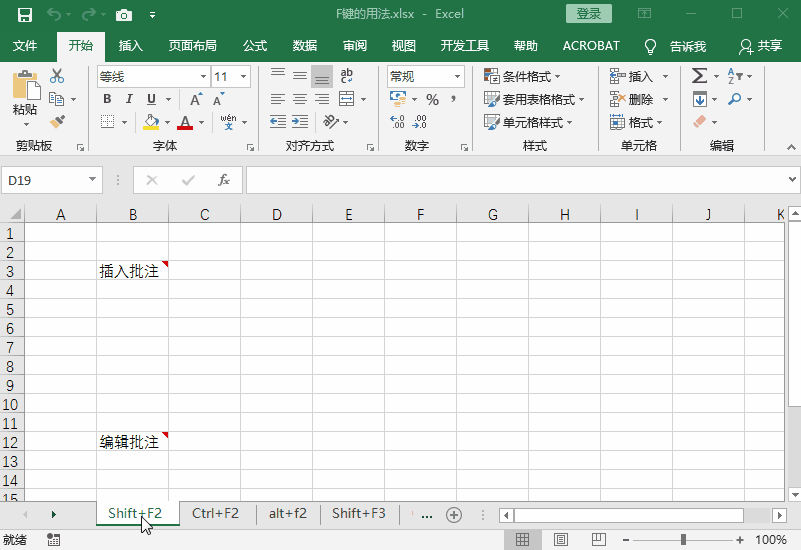The image size is (801, 550).
Task: Open the font size 11 dropdown
Action: (244, 77)
